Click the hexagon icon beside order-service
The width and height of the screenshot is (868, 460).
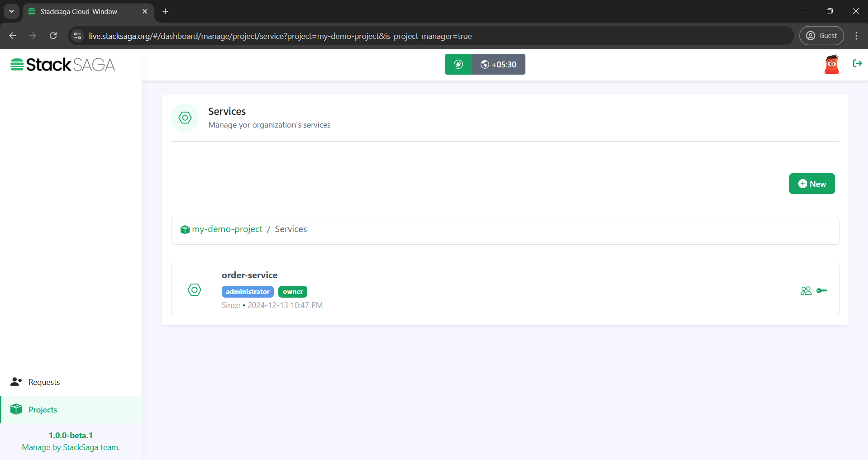[194, 290]
